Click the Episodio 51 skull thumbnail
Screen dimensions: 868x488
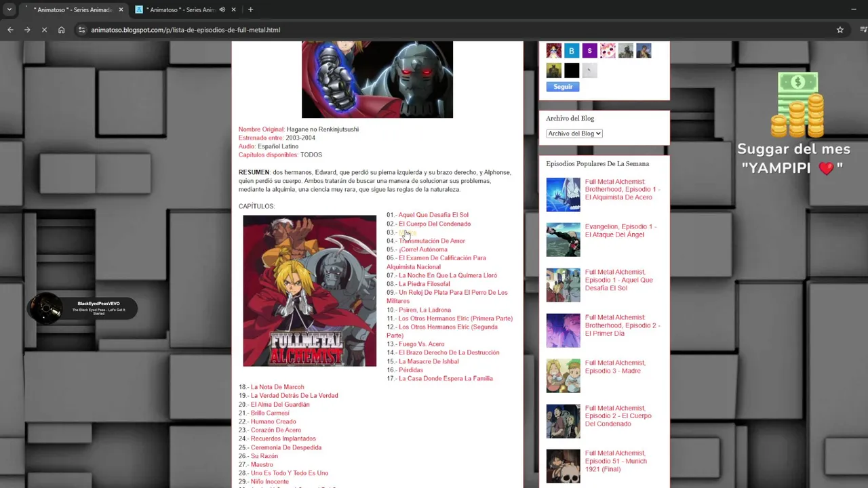click(x=564, y=466)
